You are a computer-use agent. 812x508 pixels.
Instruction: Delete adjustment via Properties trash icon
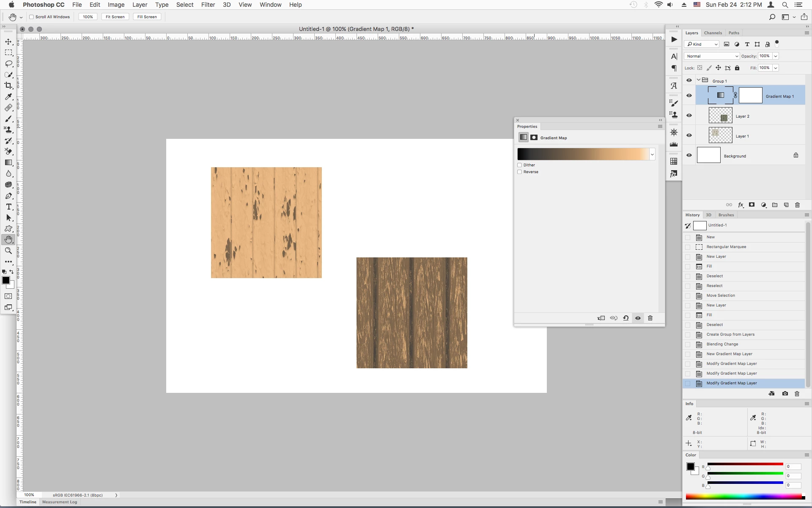coord(650,318)
